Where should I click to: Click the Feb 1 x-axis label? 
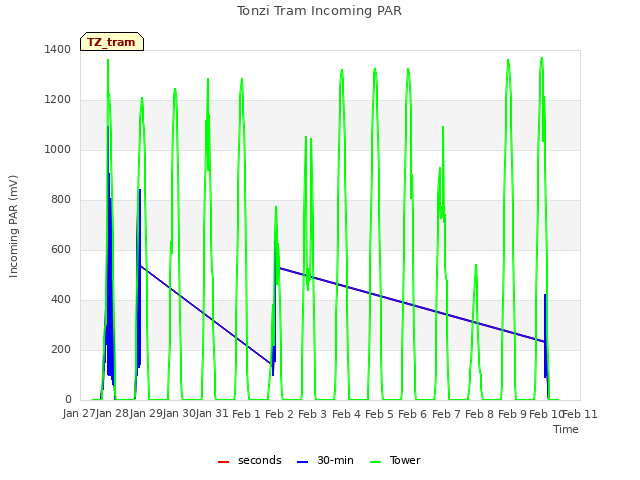[x=246, y=414]
